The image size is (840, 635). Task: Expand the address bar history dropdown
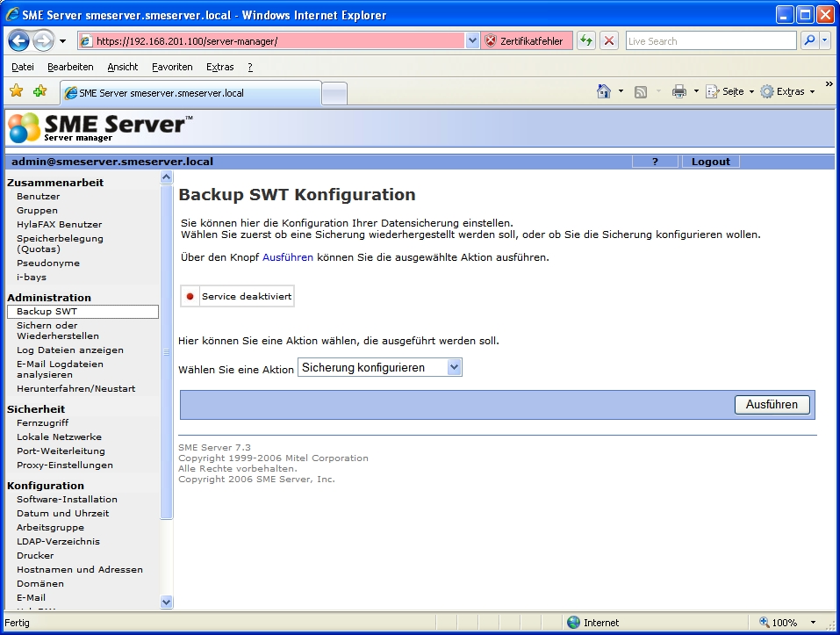pyautogui.click(x=472, y=40)
